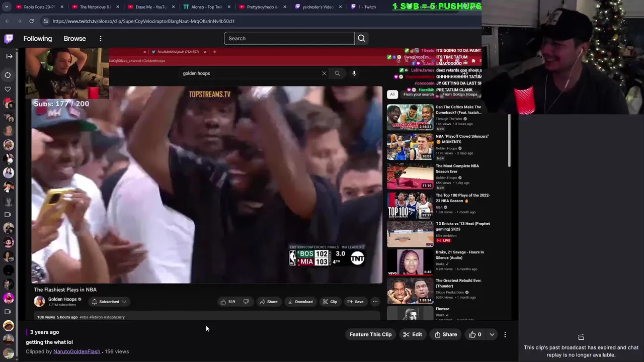Expand the chevron next to clip like

coord(492,334)
